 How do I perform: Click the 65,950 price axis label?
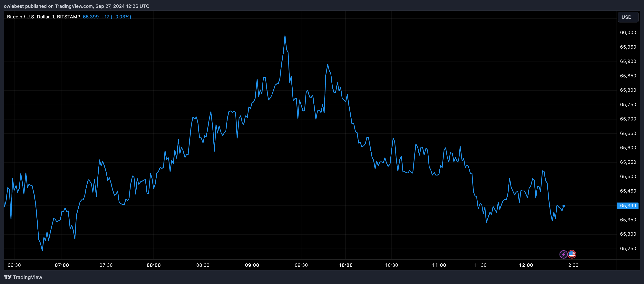(x=628, y=47)
